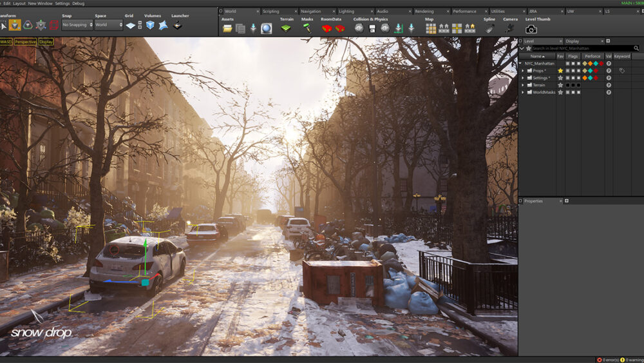Toggle favorite star for Props
The image size is (644, 363).
pyautogui.click(x=560, y=71)
